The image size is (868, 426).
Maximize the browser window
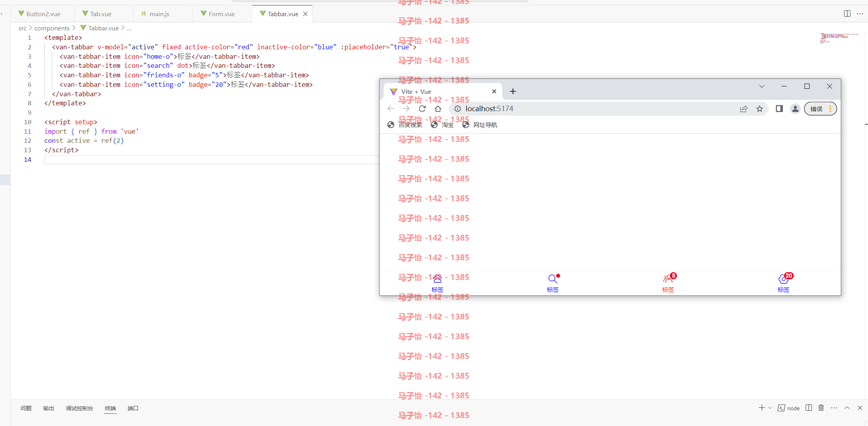(807, 86)
